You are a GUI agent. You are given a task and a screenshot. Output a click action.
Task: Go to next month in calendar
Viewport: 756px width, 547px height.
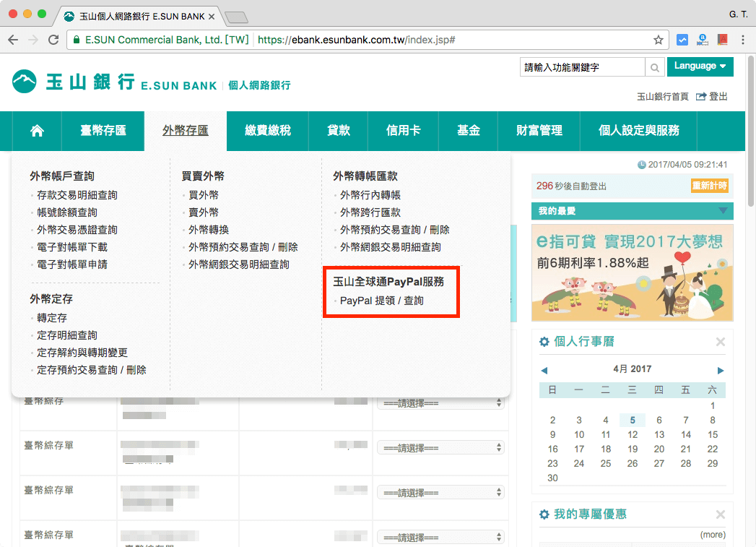(x=720, y=370)
